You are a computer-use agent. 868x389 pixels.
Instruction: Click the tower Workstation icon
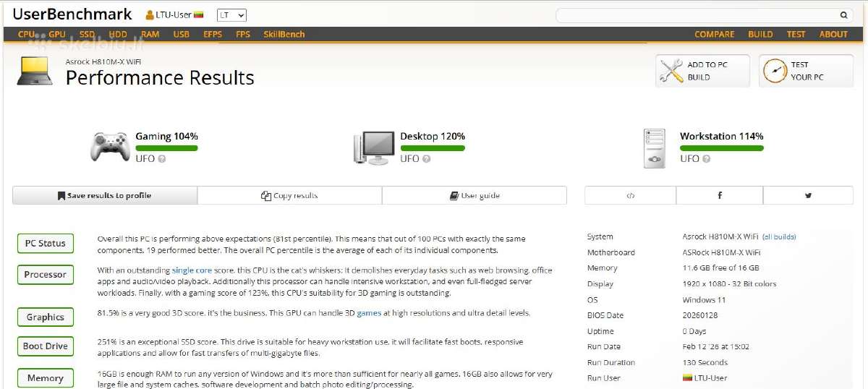654,148
